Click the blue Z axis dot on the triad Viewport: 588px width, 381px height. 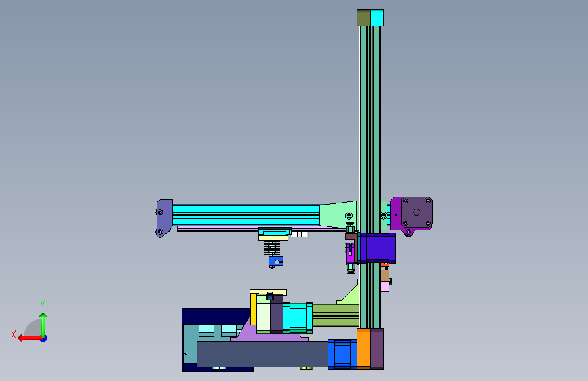(x=44, y=339)
